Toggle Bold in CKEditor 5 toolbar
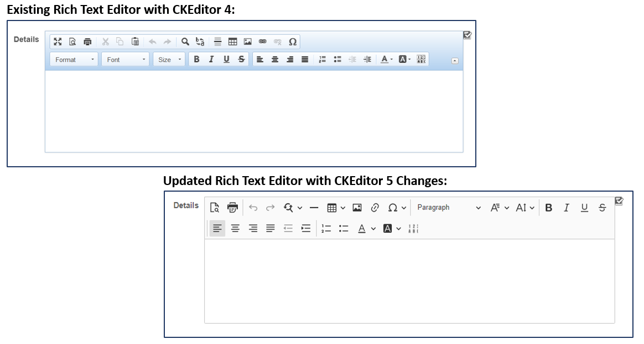 pyautogui.click(x=549, y=208)
